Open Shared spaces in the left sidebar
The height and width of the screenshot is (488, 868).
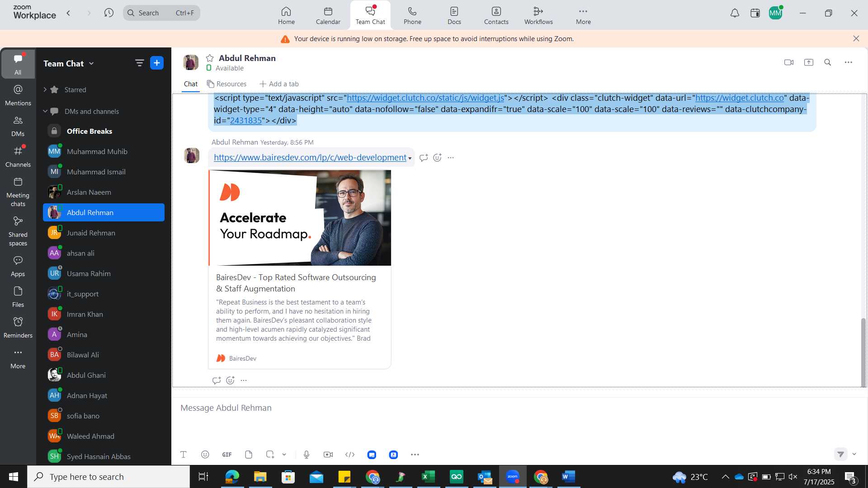point(18,231)
